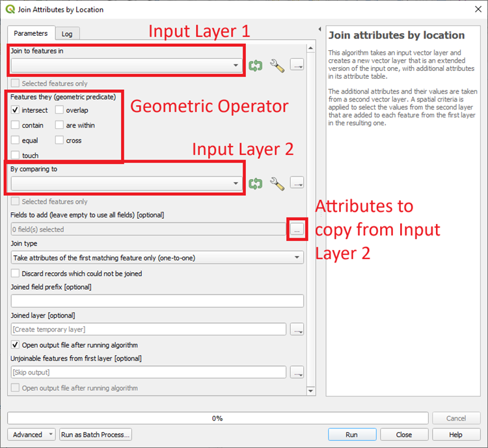Click the Joined field prefix text box
Screen dimensions: 488x448
coord(157,301)
